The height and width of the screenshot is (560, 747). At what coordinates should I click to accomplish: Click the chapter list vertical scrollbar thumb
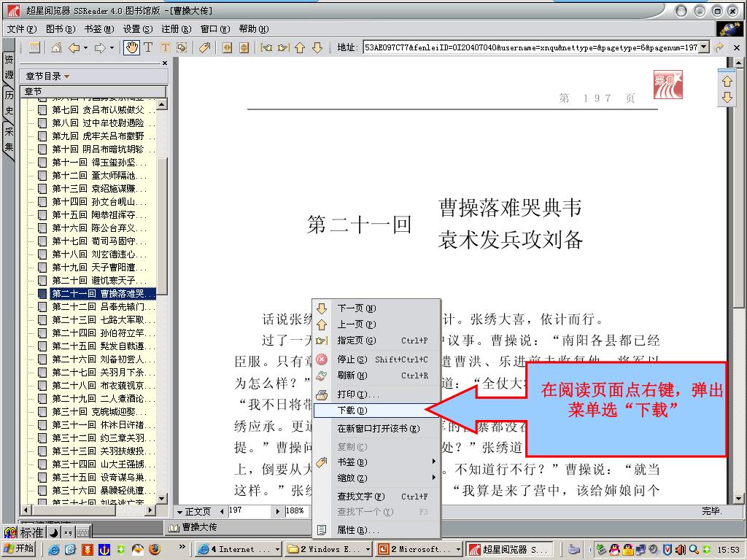click(x=162, y=226)
